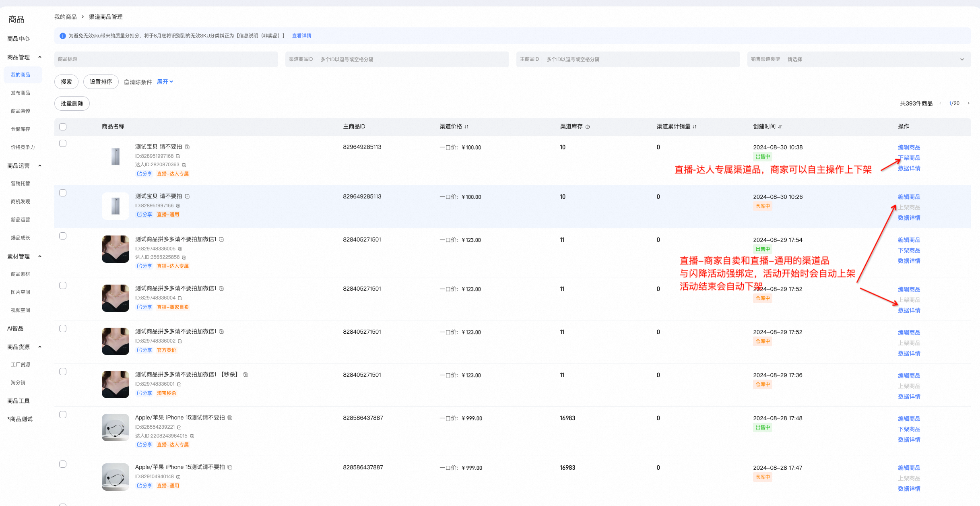Viewport: 980px width, 506px height.
Task: Click the 设置排序 button
Action: tap(101, 82)
